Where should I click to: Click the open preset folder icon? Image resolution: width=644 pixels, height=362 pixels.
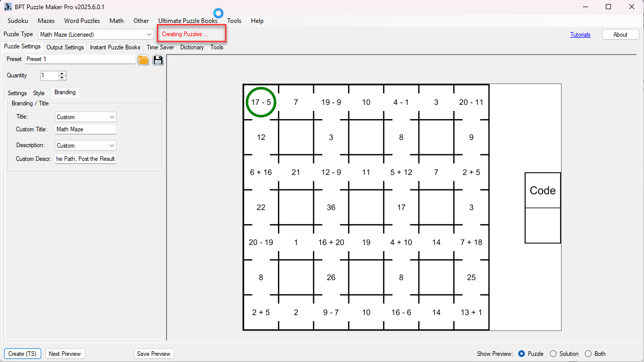144,60
